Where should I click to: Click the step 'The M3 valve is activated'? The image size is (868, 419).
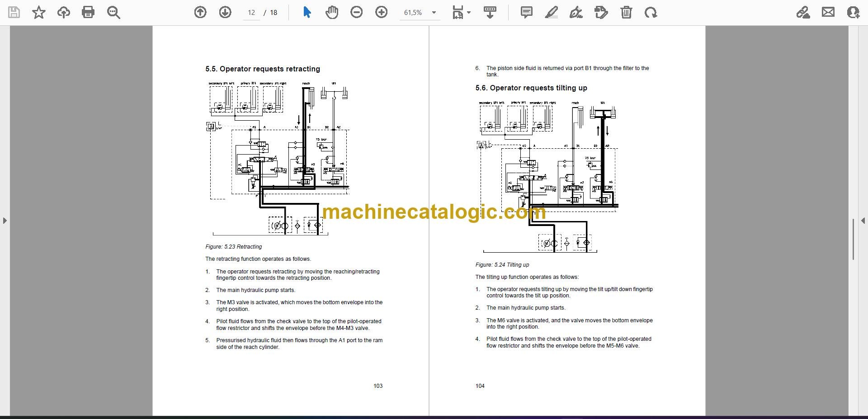pos(299,306)
